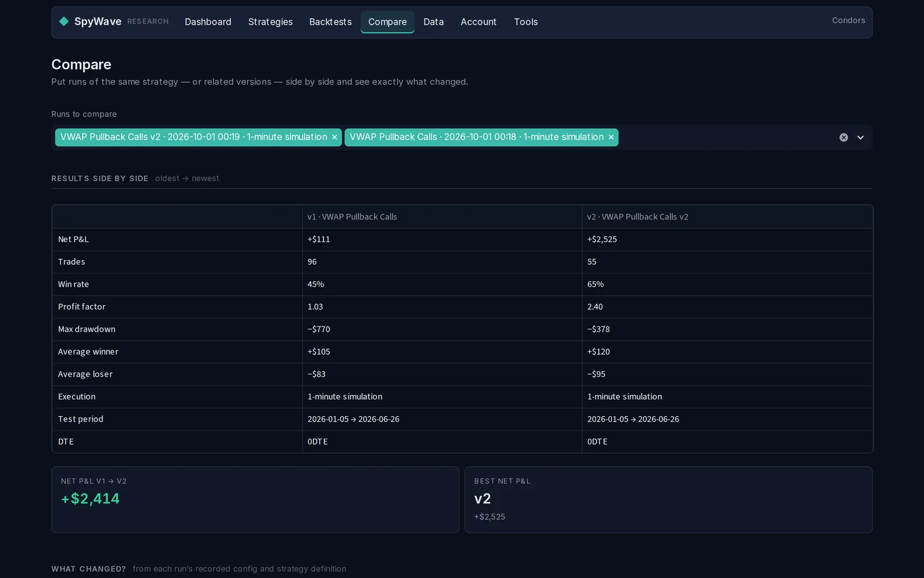Remove the VWAP Pullback Calls 00:18 run chip
The height and width of the screenshot is (578, 924).
tap(611, 138)
